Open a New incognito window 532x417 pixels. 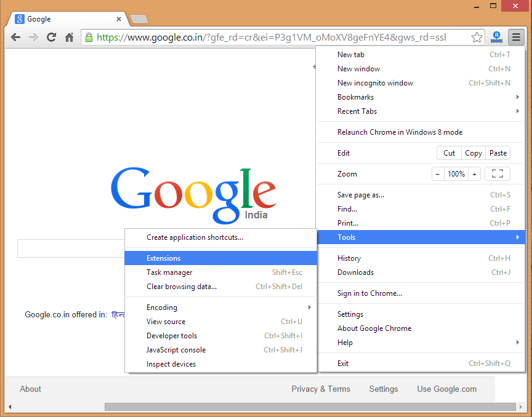pyautogui.click(x=421, y=83)
